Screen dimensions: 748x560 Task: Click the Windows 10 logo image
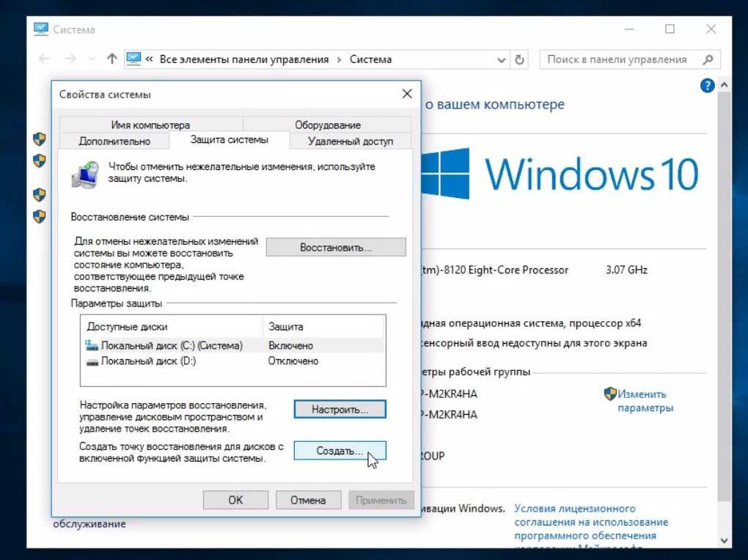pyautogui.click(x=559, y=174)
